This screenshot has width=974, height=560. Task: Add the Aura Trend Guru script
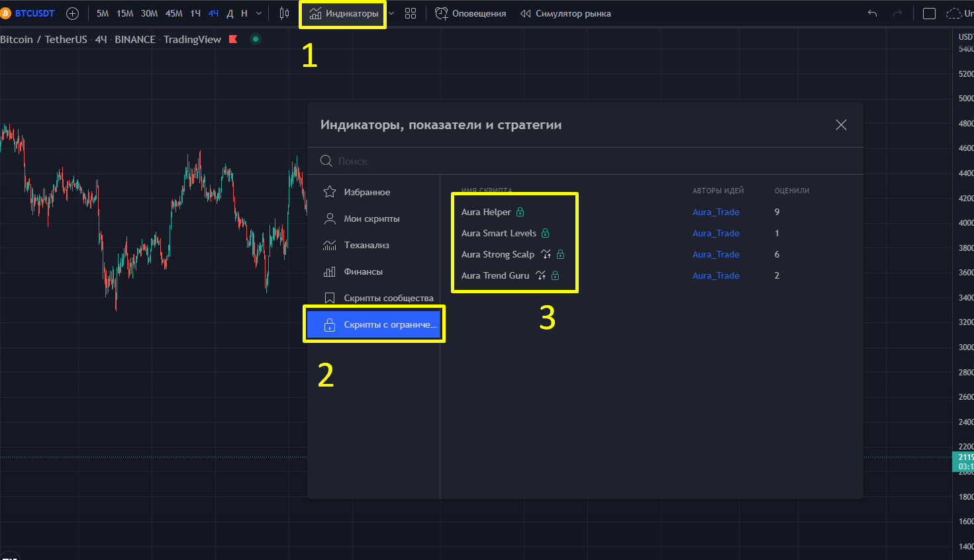pos(495,275)
